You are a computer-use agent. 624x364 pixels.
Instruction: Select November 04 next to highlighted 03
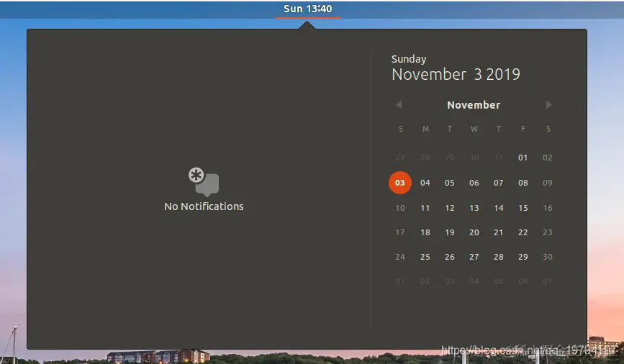click(425, 183)
